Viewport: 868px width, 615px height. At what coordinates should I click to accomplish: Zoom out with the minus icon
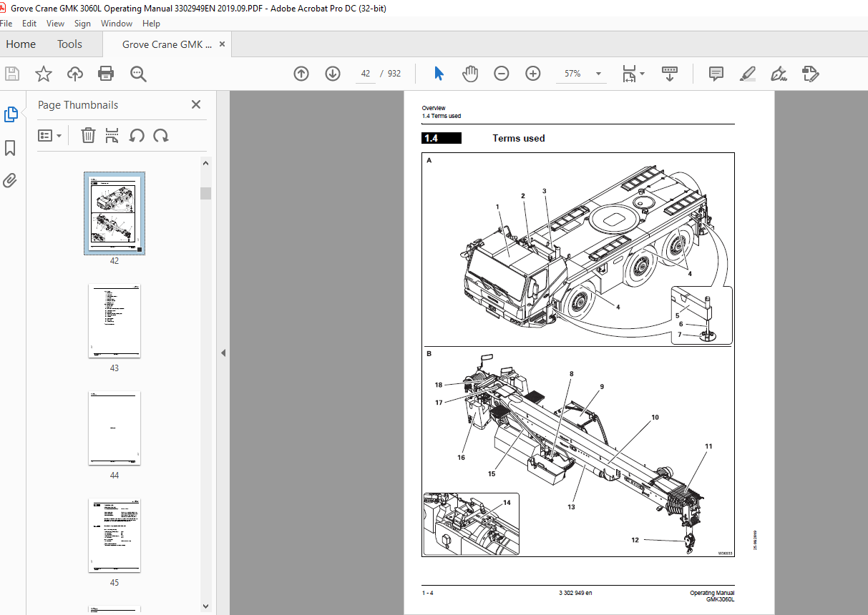[502, 74]
